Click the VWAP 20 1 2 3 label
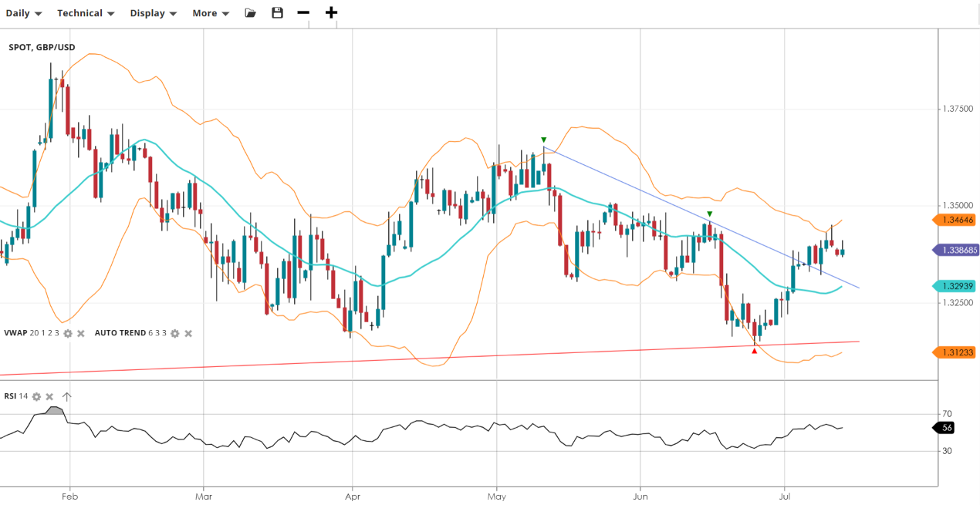 coord(31,333)
